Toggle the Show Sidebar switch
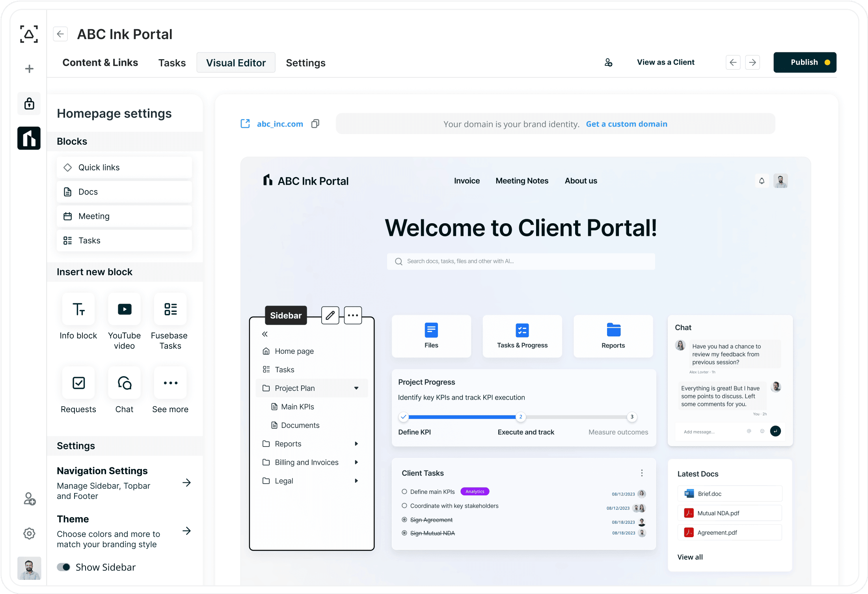868x594 pixels. point(63,567)
